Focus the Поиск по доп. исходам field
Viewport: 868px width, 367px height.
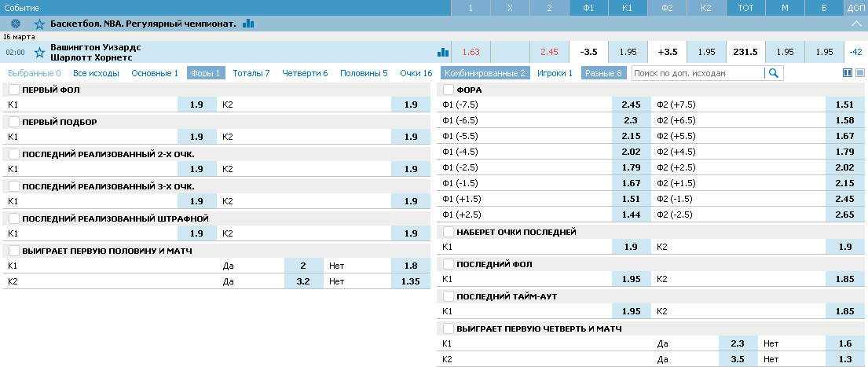tap(698, 73)
